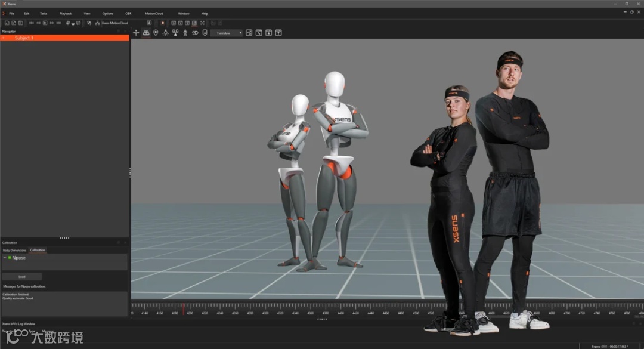Image resolution: width=644 pixels, height=349 pixels.
Task: Undock the Calibration panel
Action: [119, 243]
